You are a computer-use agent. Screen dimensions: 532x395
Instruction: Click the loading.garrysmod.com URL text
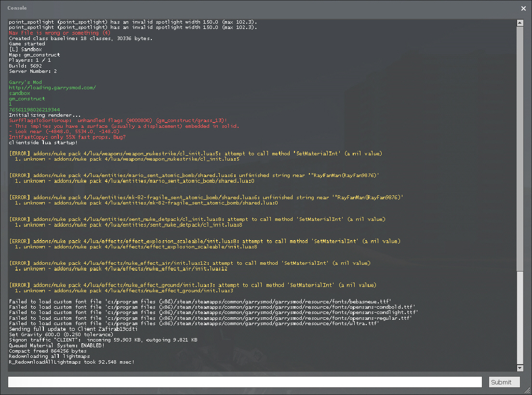[52, 87]
